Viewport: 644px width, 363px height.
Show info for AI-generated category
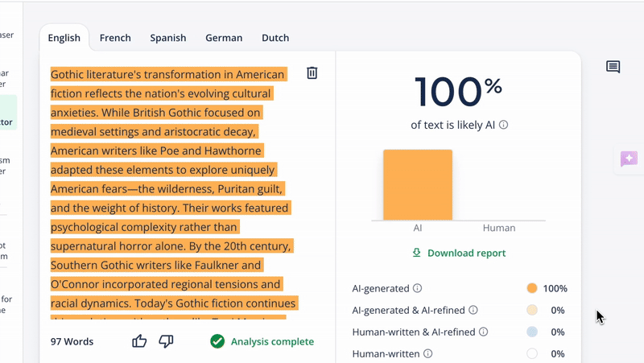click(x=417, y=288)
